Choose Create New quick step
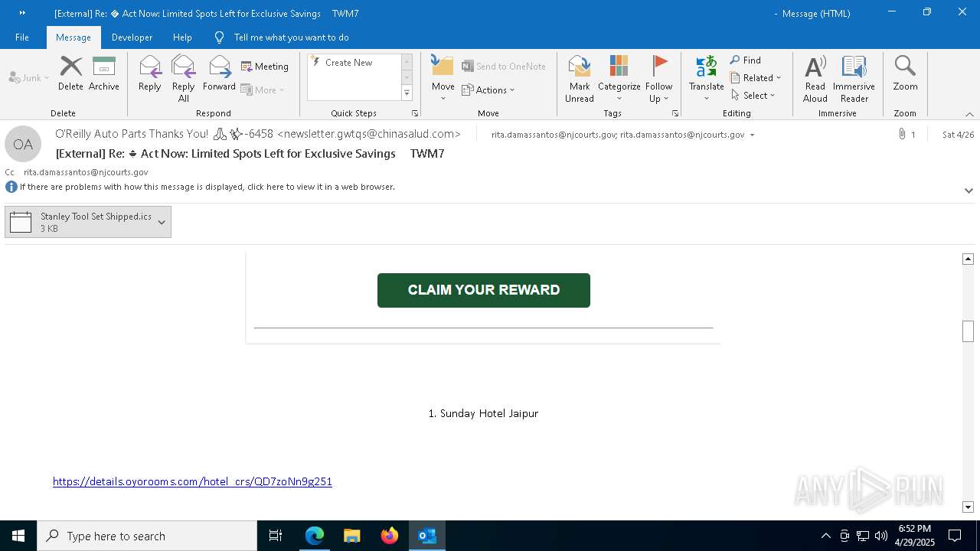The height and width of the screenshot is (551, 980). tap(348, 63)
